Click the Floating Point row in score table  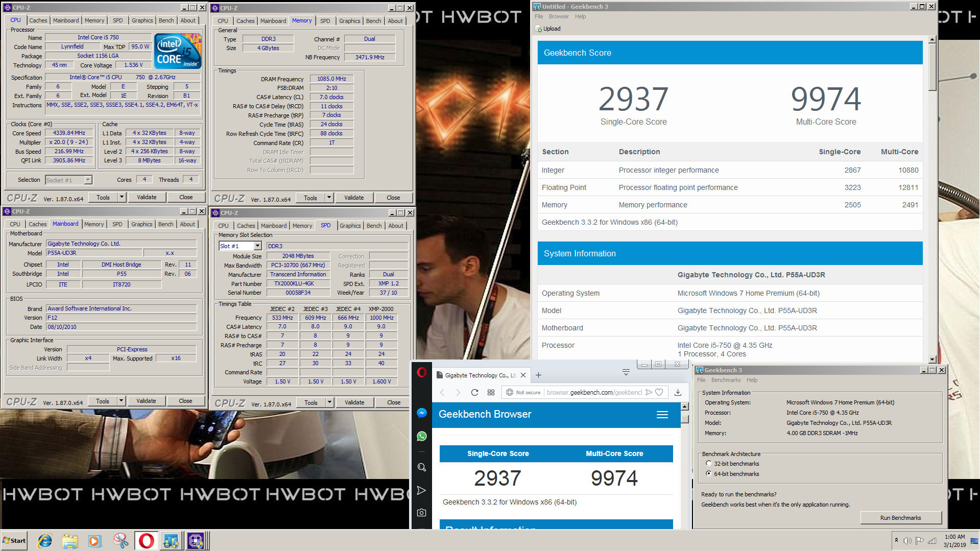(730, 187)
